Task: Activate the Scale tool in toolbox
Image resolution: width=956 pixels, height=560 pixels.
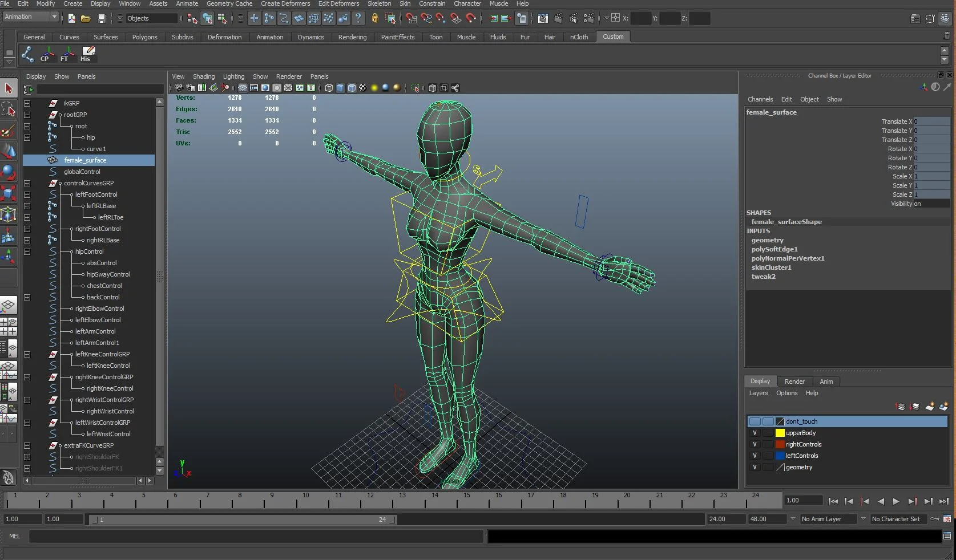Action: [9, 193]
